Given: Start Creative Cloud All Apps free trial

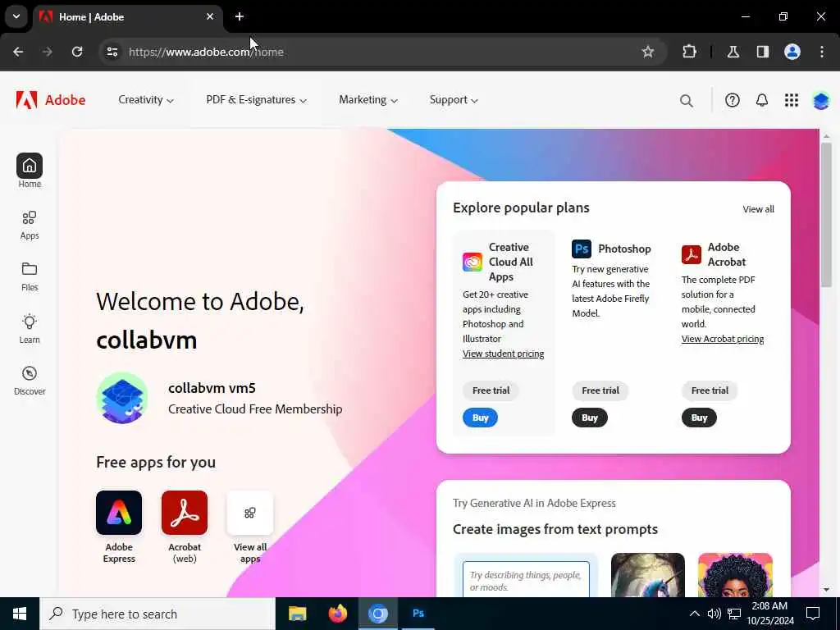Looking at the screenshot, I should [491, 390].
